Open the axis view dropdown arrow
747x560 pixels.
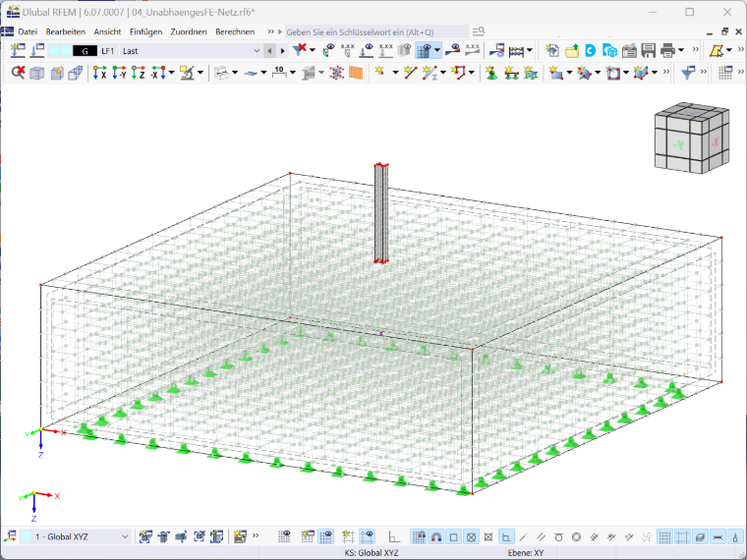point(171,73)
